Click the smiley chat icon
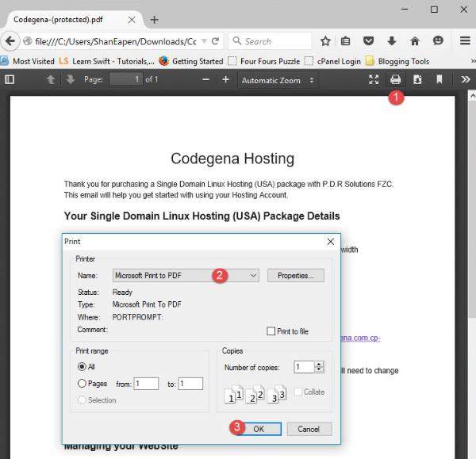This screenshot has width=476, height=459. coord(438,40)
